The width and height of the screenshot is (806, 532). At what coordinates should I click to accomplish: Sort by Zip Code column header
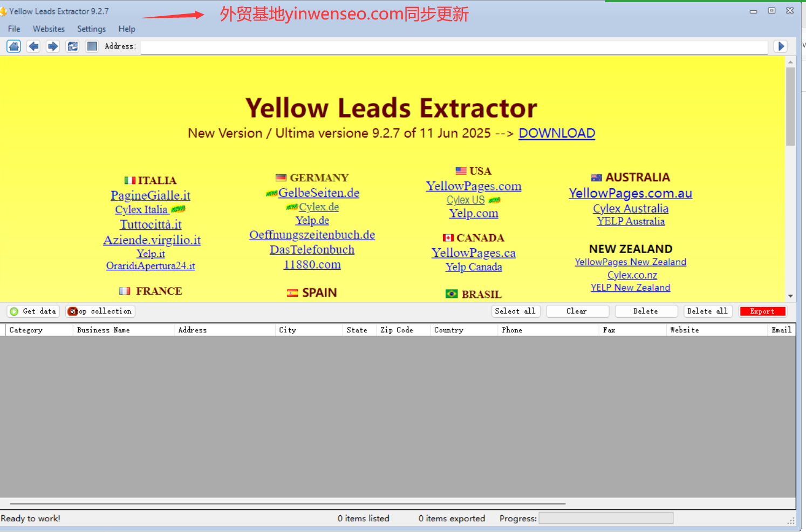coord(403,330)
